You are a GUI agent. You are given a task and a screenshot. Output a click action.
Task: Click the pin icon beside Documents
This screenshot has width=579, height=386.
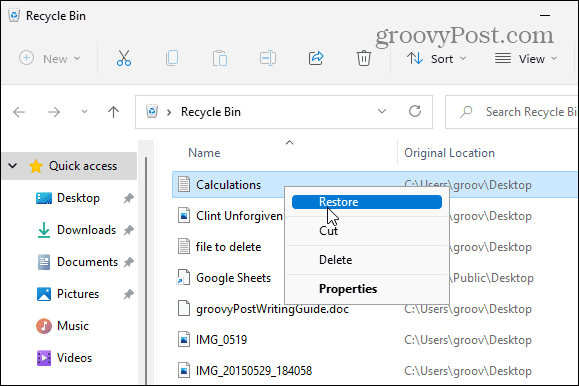[128, 262]
